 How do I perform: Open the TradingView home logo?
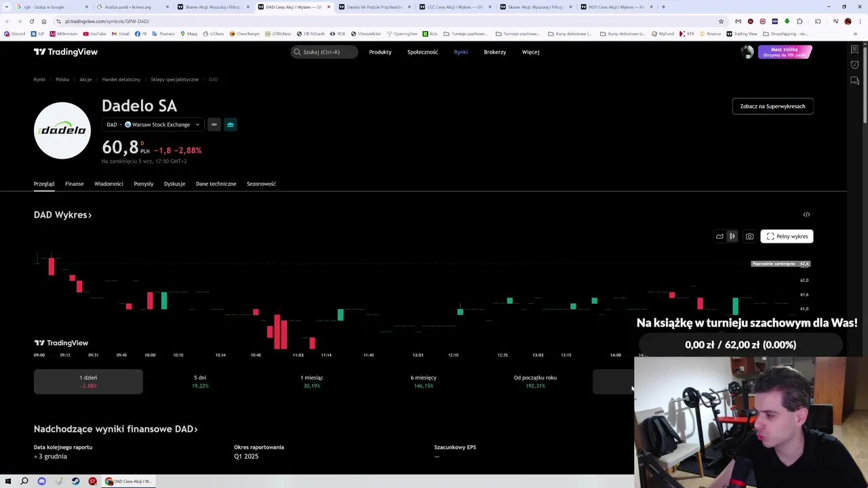pos(66,52)
